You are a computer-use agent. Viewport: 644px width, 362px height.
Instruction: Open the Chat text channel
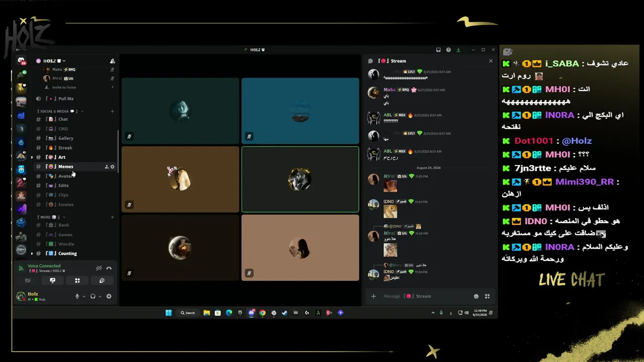coord(75,119)
